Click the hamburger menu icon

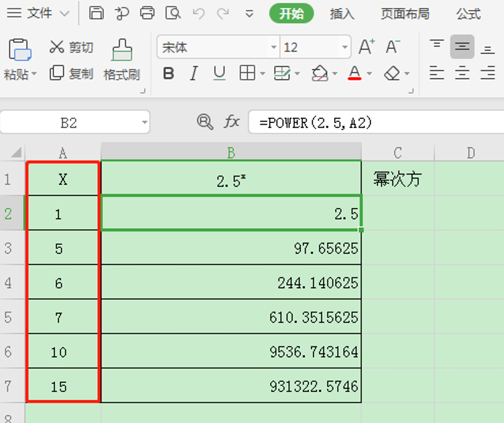pyautogui.click(x=14, y=13)
